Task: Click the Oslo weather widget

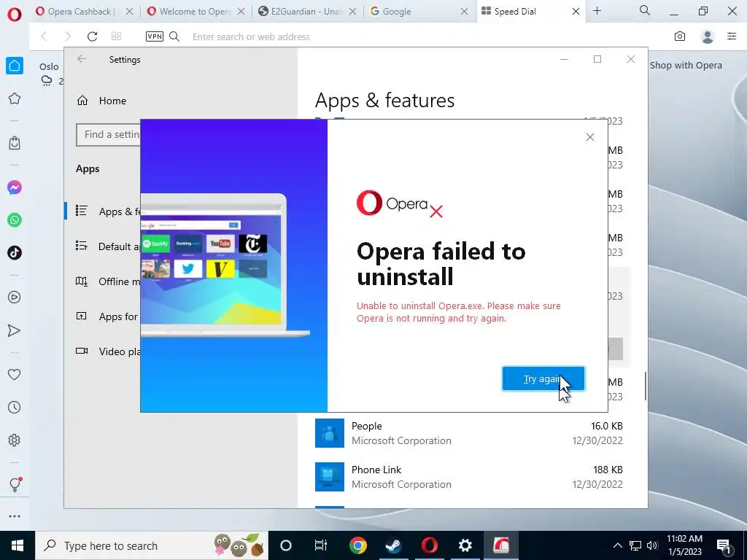Action: tap(50, 74)
